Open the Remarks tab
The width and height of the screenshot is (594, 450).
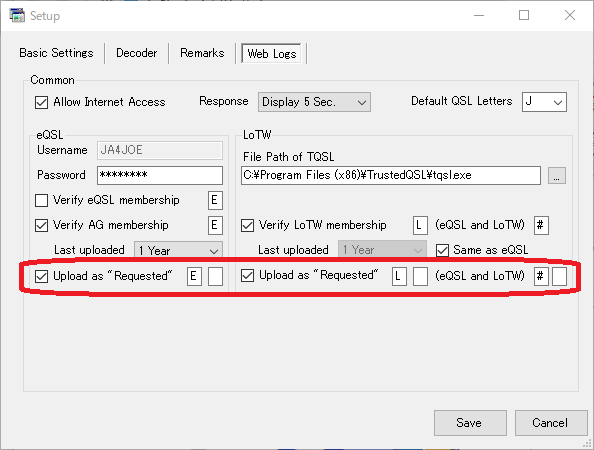[202, 53]
